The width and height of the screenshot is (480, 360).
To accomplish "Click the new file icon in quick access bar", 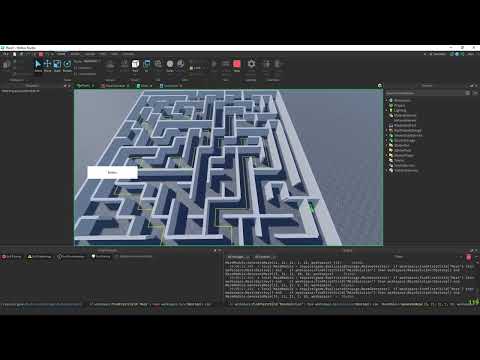I will [x=15, y=54].
